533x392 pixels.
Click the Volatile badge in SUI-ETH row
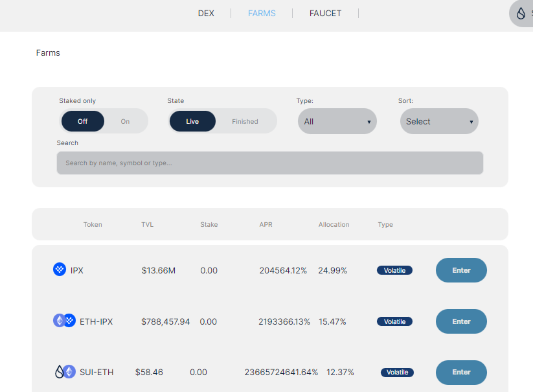tap(397, 373)
